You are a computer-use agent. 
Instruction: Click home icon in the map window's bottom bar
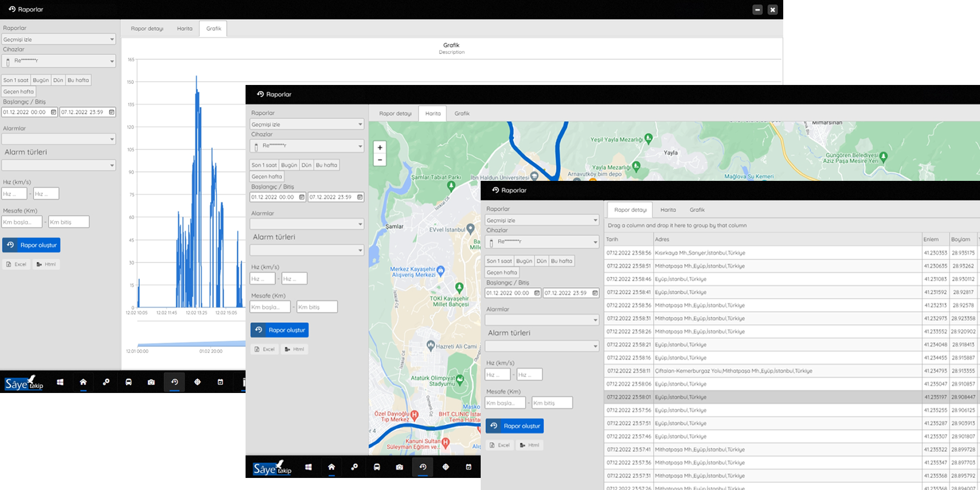tap(332, 467)
